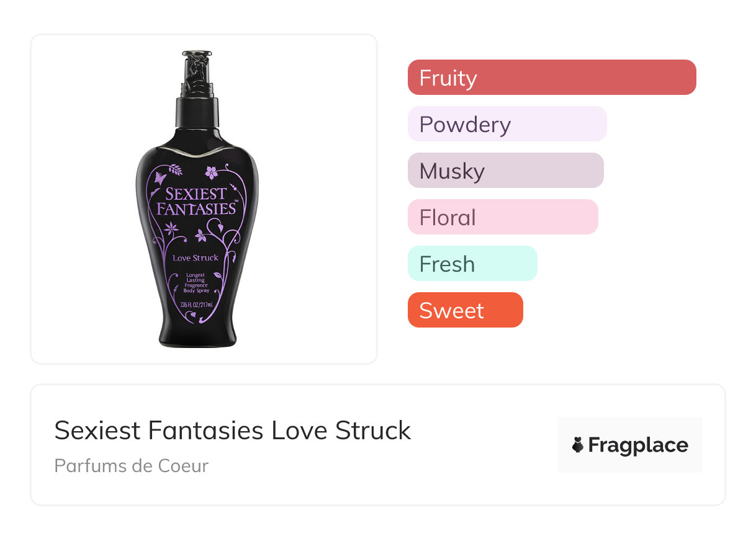Viewport: 756px width, 536px height.
Task: Click the leaf sprig on bottle's upper left
Action: tap(176, 169)
